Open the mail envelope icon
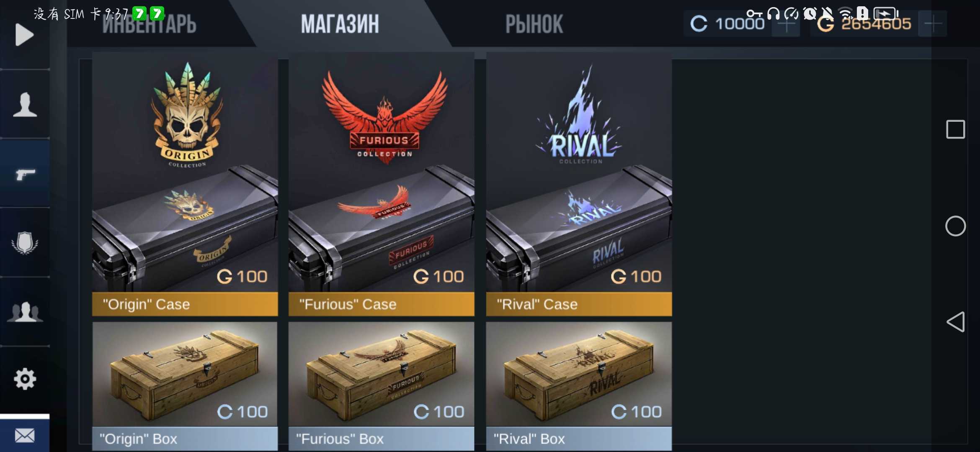The width and height of the screenshot is (980, 452). (25, 436)
